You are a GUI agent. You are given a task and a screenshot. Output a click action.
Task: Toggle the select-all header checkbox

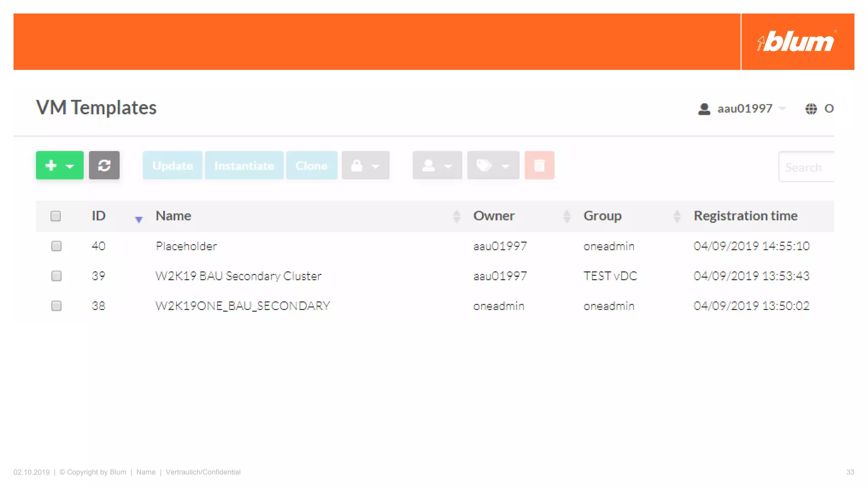click(x=56, y=216)
